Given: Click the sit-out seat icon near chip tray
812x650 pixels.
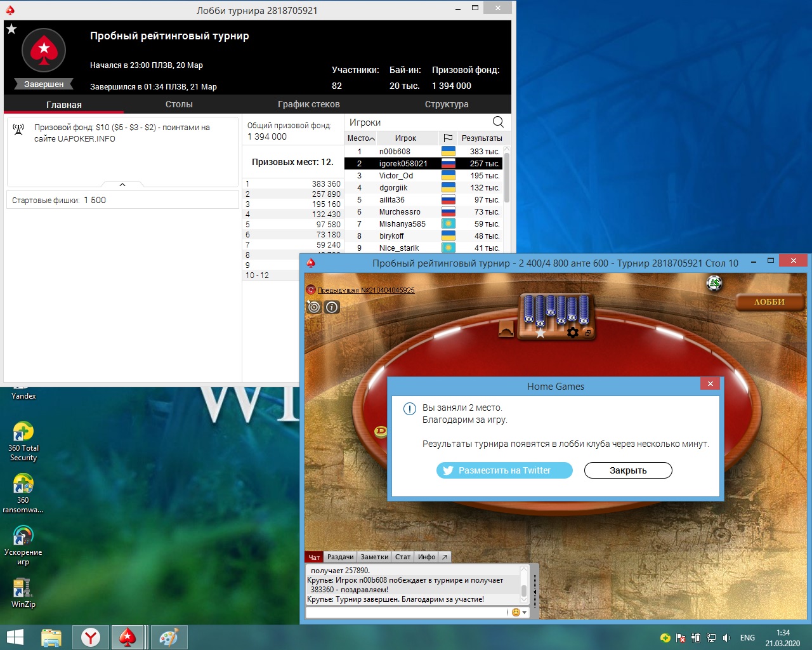Looking at the screenshot, I should 506,329.
